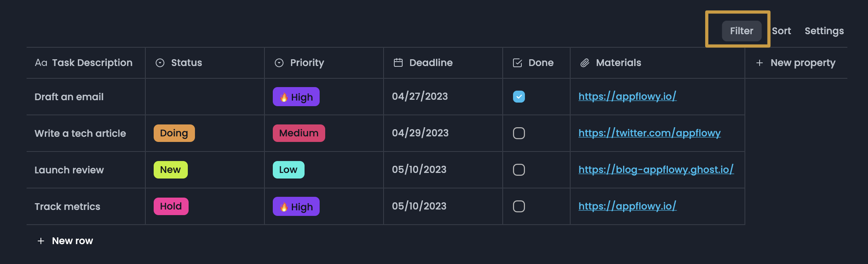The width and height of the screenshot is (868, 264).
Task: Open the twitter.com/appflowy link
Action: (649, 133)
